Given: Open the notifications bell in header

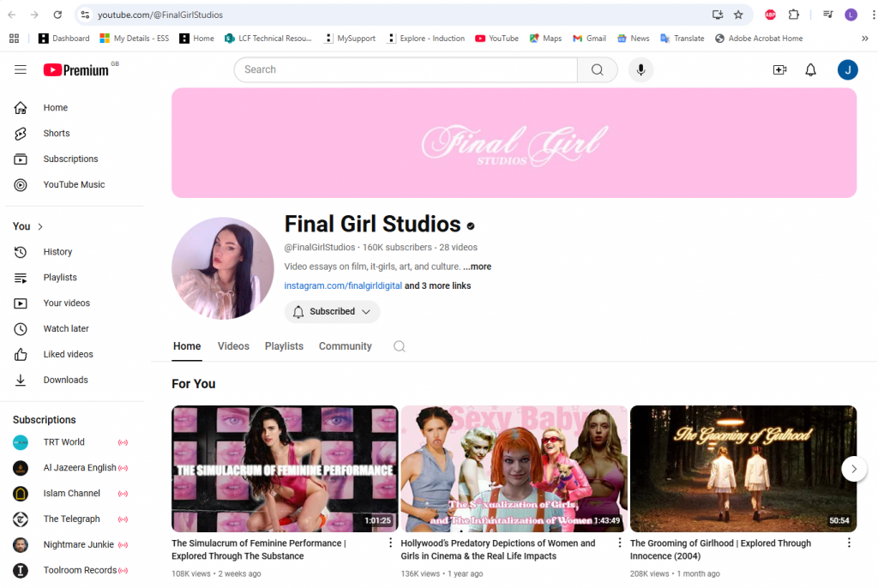Looking at the screenshot, I should coord(810,70).
